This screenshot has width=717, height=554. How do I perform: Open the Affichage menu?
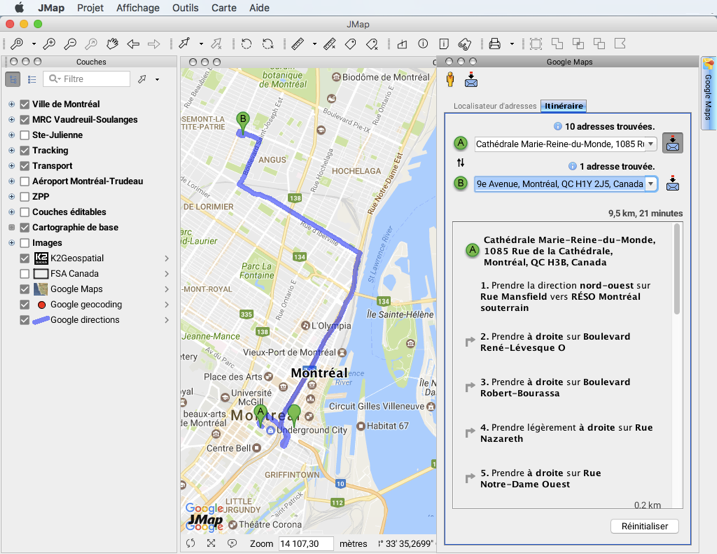[x=138, y=8]
